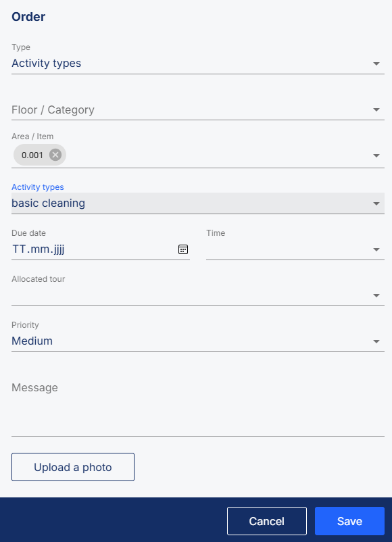This screenshot has height=542, width=392.
Task: Focus the Message text area
Action: point(198,405)
